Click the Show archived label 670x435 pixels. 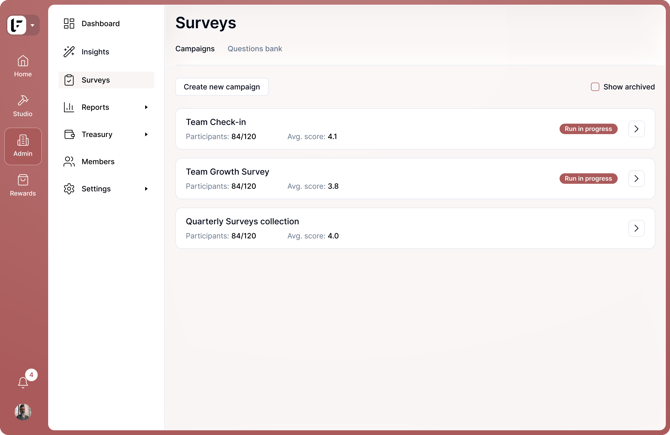click(629, 87)
